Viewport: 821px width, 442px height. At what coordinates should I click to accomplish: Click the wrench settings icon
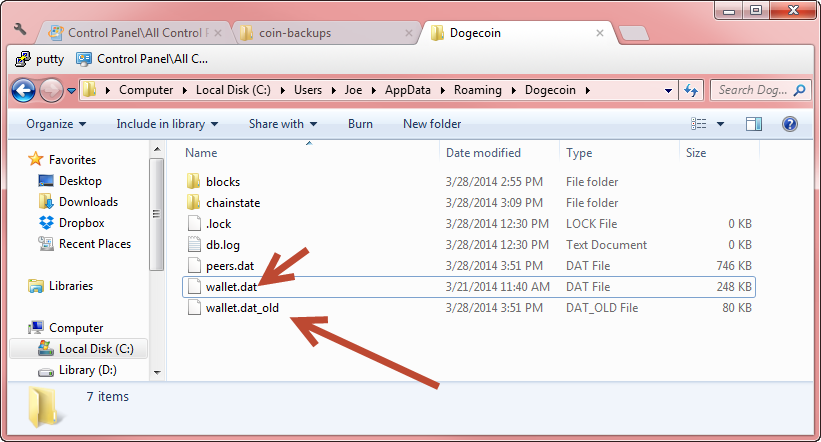pos(20,29)
